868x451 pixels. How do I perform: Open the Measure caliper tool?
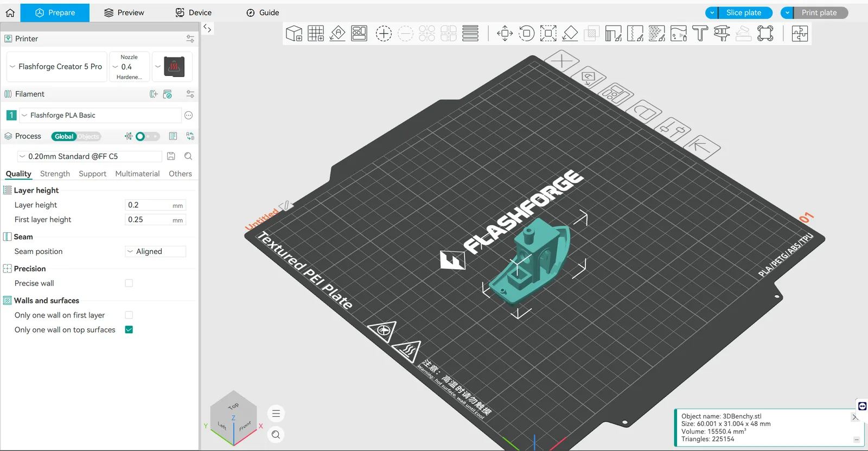point(722,34)
